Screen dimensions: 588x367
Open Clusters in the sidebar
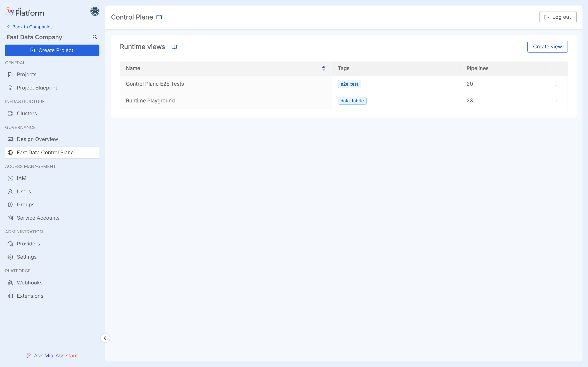[x=27, y=114]
